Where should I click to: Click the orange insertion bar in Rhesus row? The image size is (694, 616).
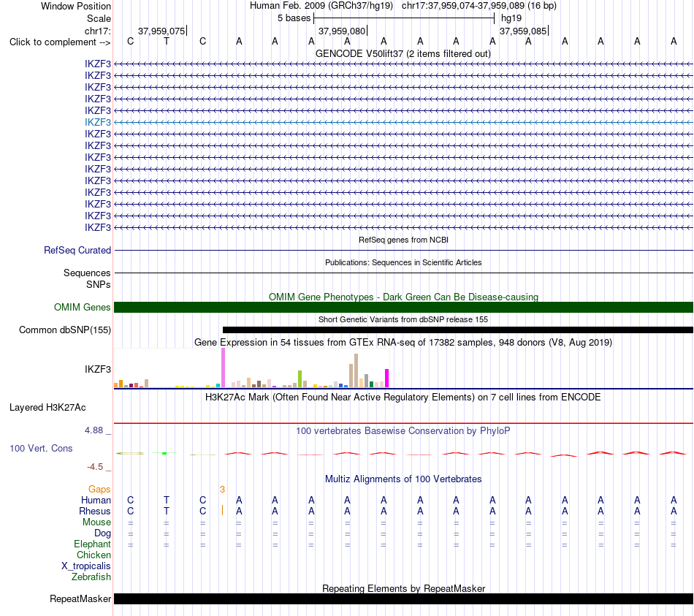(222, 511)
